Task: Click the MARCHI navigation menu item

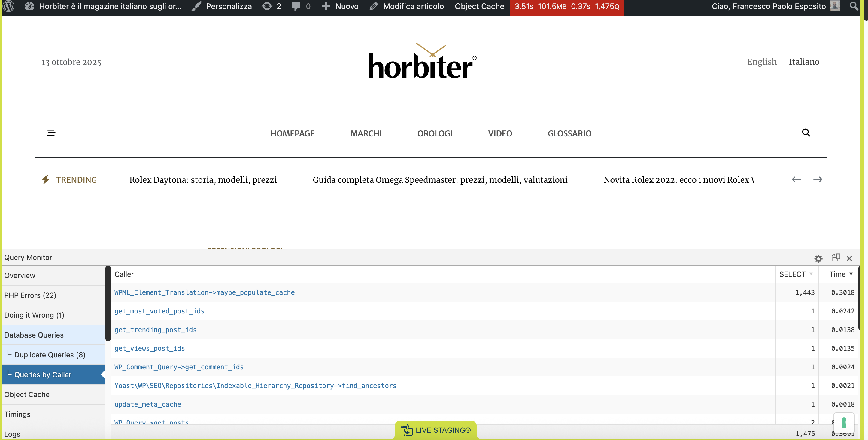Action: 366,133
